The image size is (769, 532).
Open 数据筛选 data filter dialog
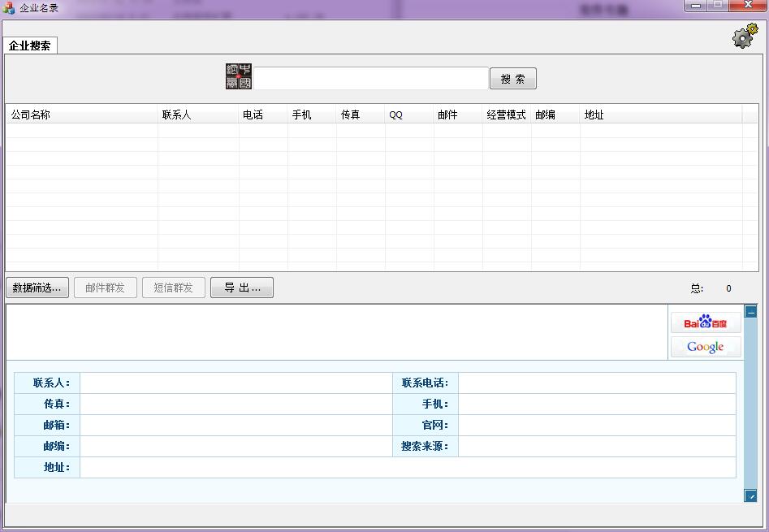37,288
